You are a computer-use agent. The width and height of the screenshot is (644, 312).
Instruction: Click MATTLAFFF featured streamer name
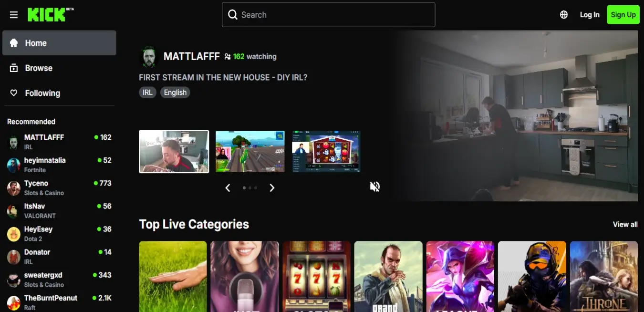click(191, 56)
